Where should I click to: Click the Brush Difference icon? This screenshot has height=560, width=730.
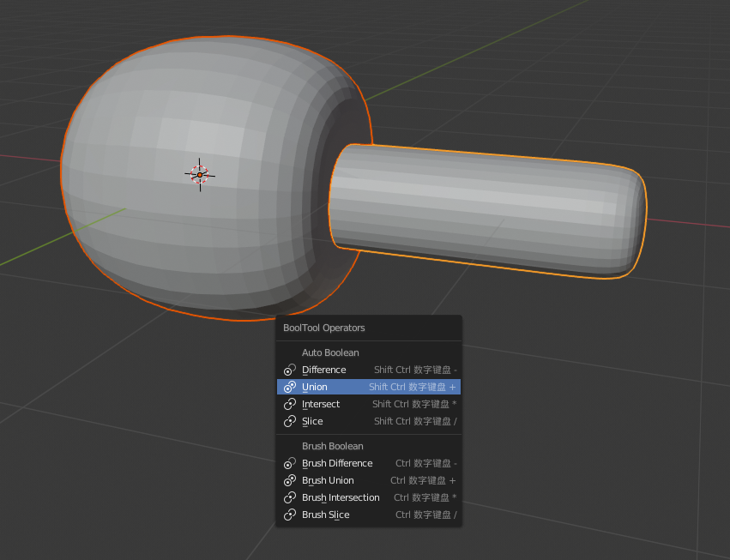(x=290, y=463)
